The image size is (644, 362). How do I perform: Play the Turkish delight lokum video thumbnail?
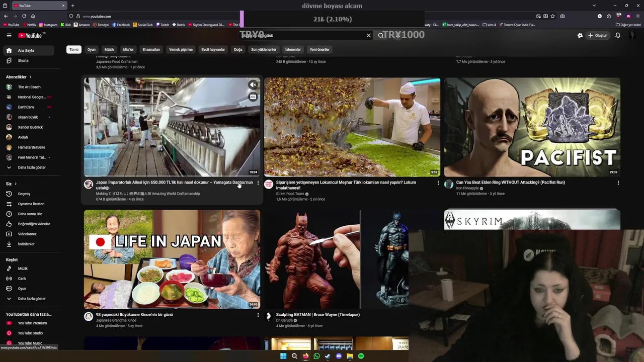click(x=352, y=127)
